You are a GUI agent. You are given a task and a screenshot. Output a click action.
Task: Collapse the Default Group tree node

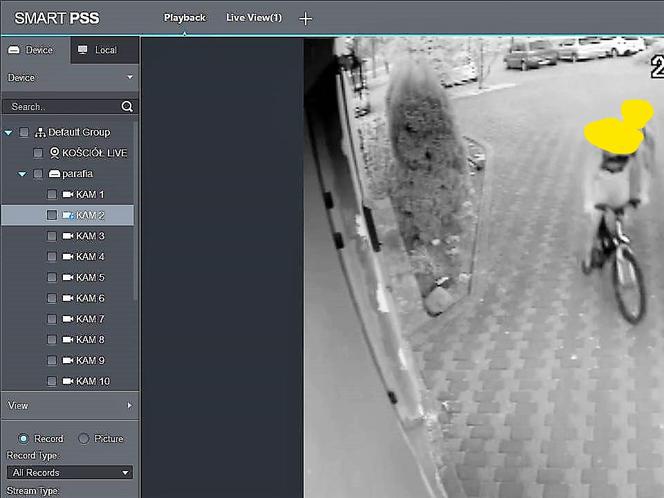point(8,133)
